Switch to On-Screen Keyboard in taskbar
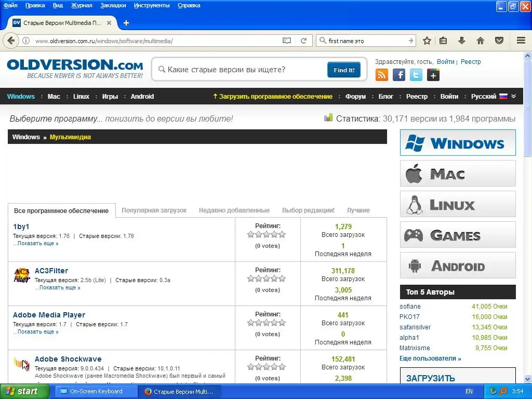This screenshot has height=399, width=532. click(96, 392)
